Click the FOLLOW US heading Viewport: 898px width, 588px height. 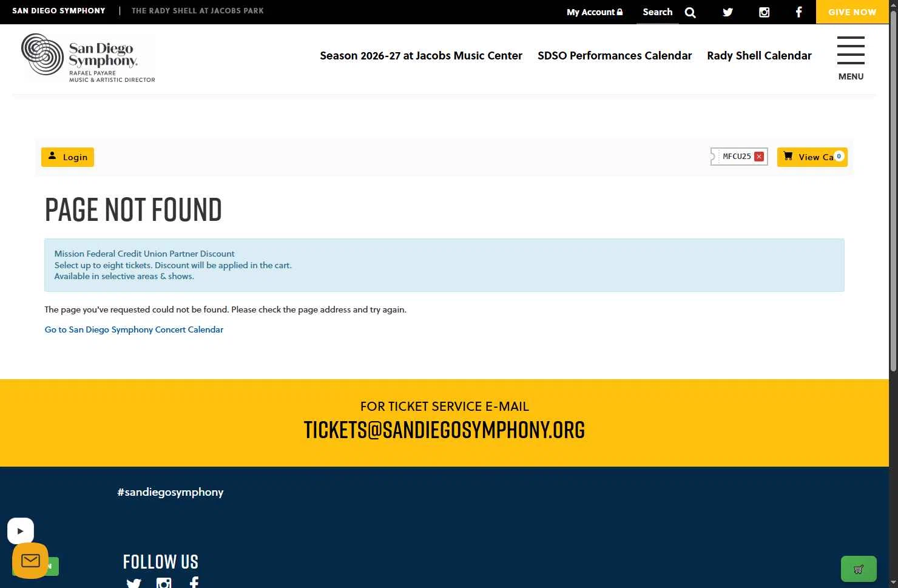(161, 561)
